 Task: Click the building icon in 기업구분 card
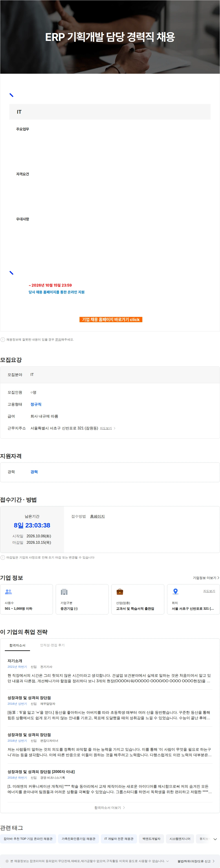[x=64, y=592]
